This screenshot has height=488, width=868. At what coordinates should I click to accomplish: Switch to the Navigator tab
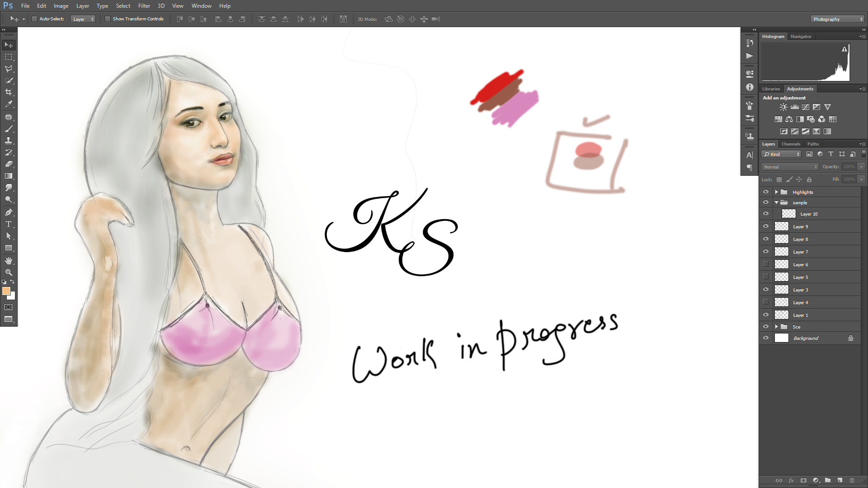(801, 37)
